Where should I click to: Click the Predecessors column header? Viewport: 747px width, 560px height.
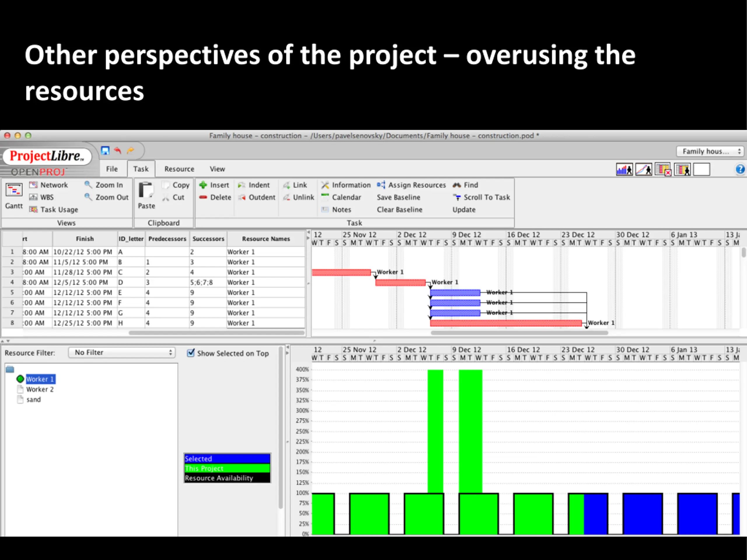coord(167,239)
